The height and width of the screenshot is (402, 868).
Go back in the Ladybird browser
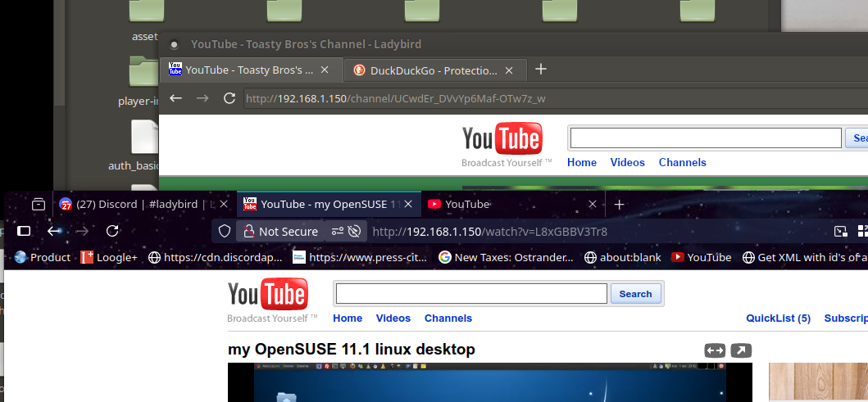coord(175,99)
